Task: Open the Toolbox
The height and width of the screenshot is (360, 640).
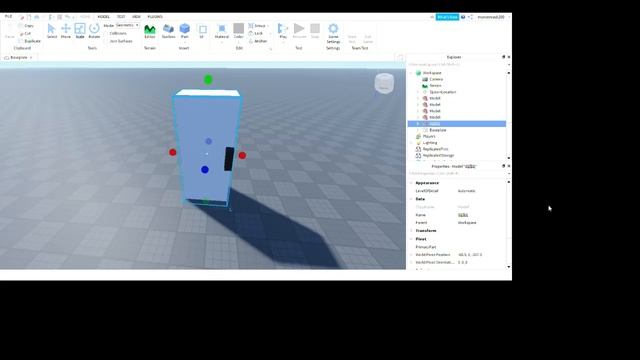Action: (x=168, y=31)
